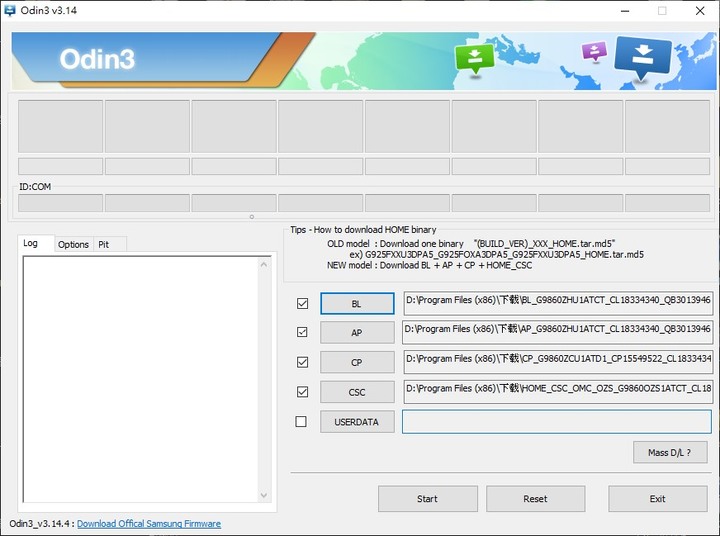Click the "OLD model : Download one binary" tip line
The image size is (720, 536).
471,244
